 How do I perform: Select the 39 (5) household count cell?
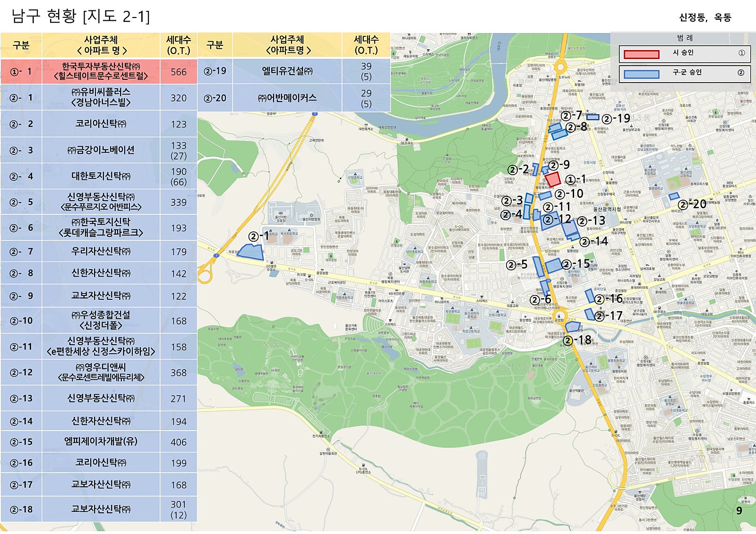point(366,71)
